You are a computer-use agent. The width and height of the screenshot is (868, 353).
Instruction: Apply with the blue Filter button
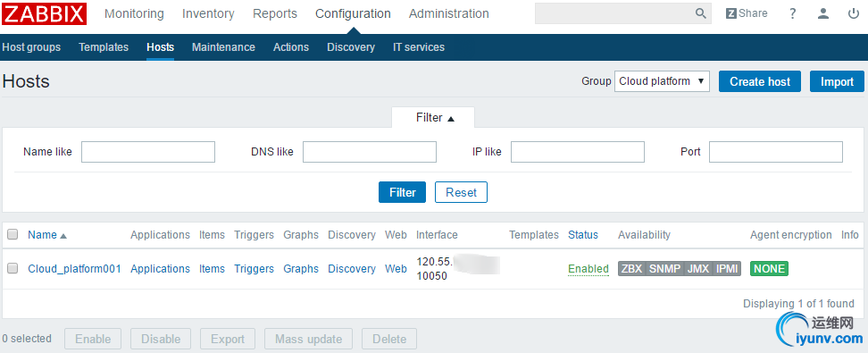pos(403,192)
